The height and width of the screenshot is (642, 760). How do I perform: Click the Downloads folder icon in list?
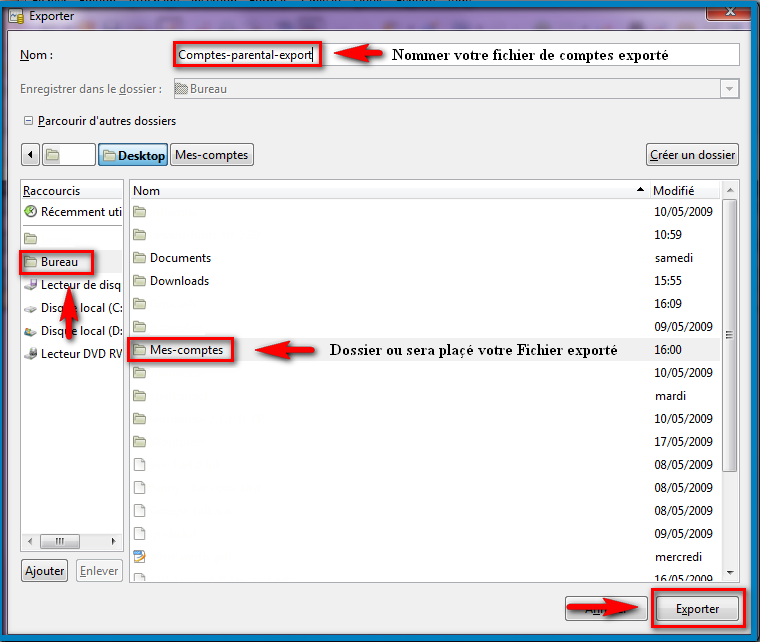(x=140, y=281)
